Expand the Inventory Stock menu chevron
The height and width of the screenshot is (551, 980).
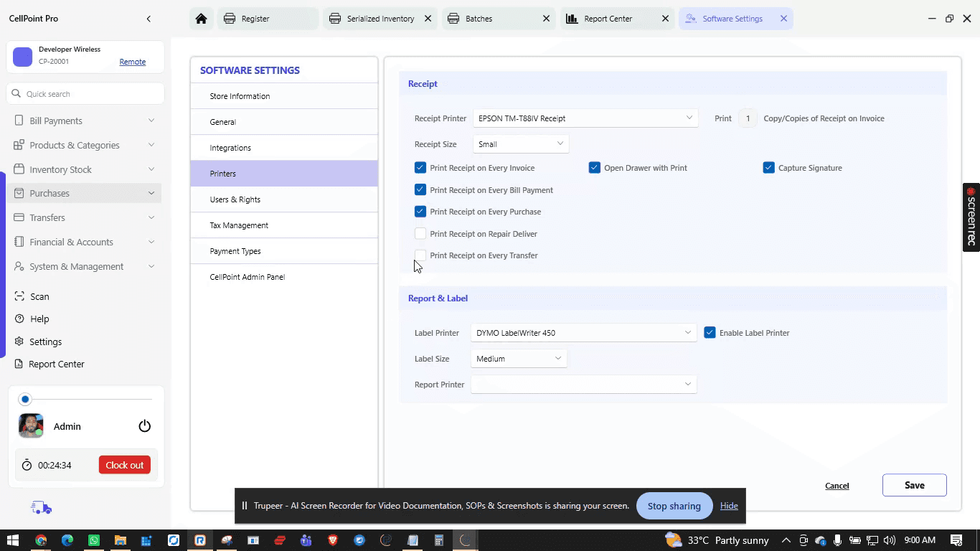pyautogui.click(x=151, y=169)
